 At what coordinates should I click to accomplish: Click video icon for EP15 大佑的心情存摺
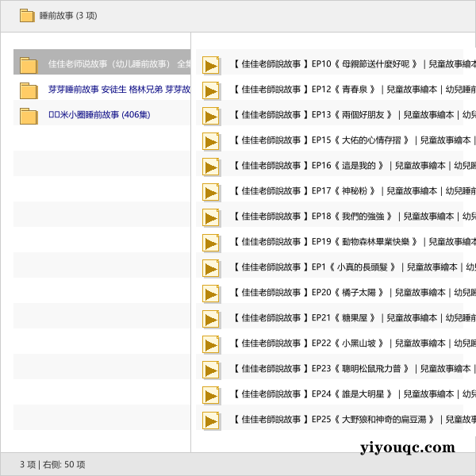pyautogui.click(x=211, y=141)
